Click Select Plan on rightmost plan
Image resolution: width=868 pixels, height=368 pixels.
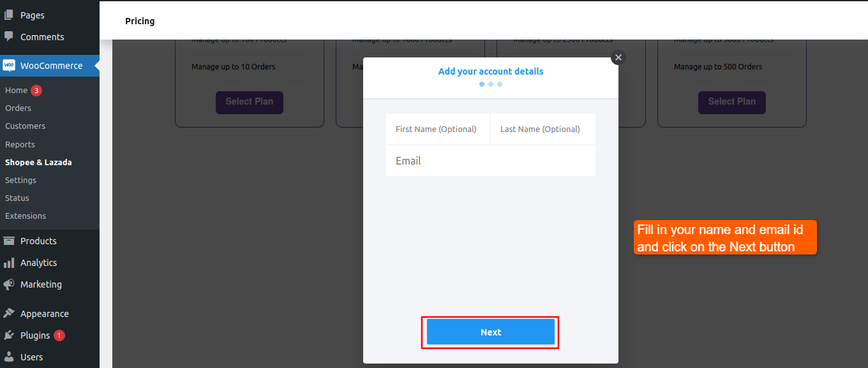(731, 102)
